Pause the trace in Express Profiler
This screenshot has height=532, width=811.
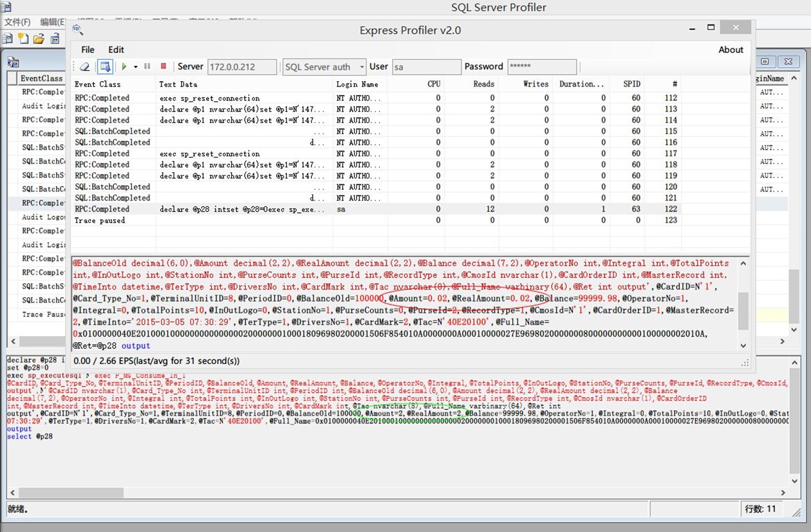click(147, 67)
